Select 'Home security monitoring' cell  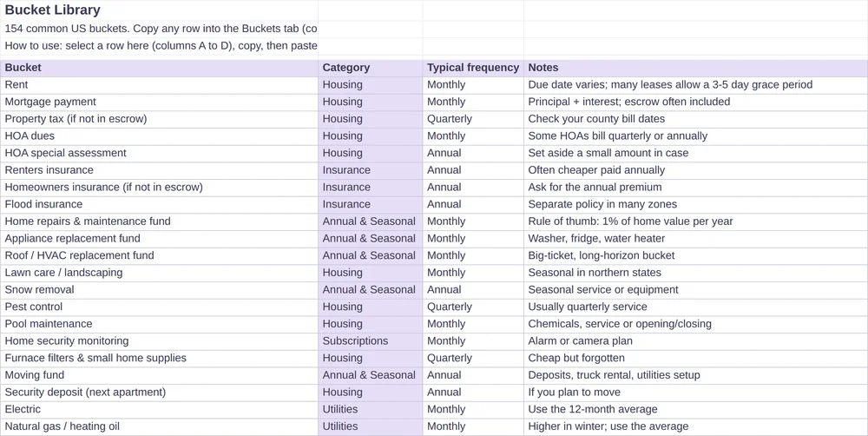[159, 341]
